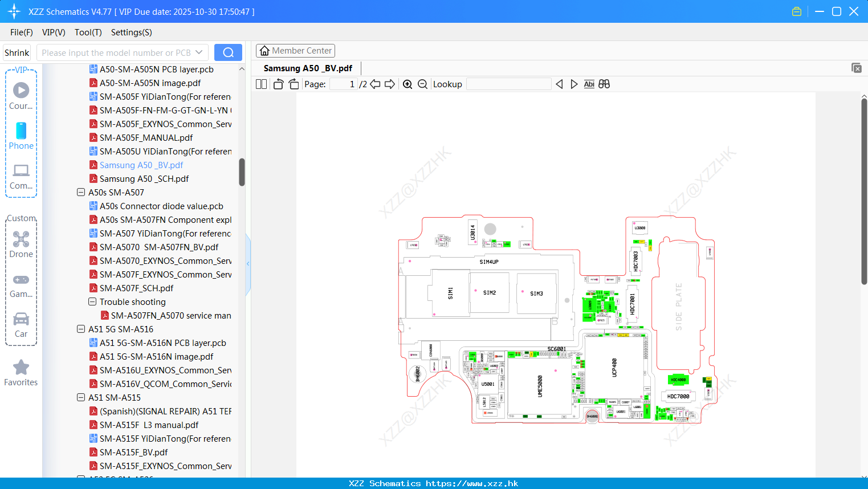
Task: Select the Car category icon
Action: [21, 325]
